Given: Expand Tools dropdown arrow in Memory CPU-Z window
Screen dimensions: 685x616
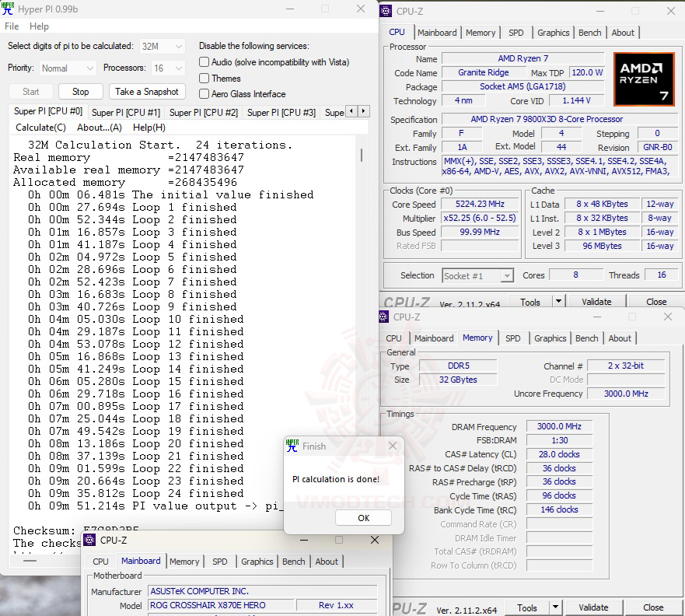Looking at the screenshot, I should click(555, 607).
